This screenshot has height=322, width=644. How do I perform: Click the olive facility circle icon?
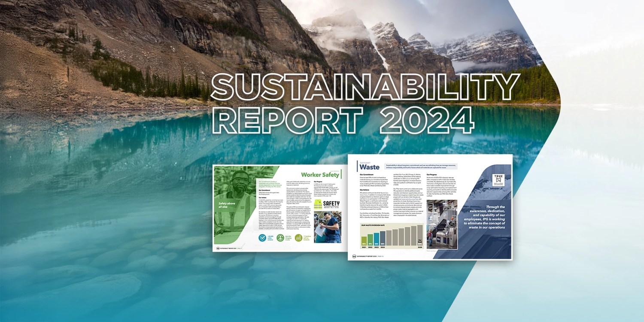298,237
